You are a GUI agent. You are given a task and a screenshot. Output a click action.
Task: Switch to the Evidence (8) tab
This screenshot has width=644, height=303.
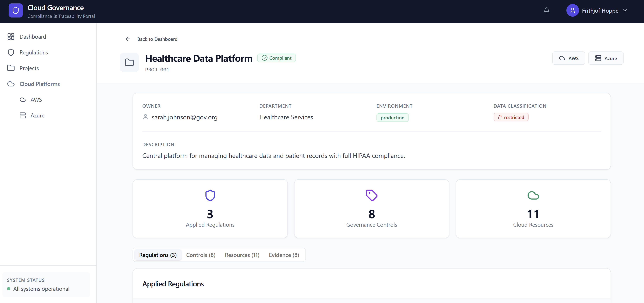[284, 255]
